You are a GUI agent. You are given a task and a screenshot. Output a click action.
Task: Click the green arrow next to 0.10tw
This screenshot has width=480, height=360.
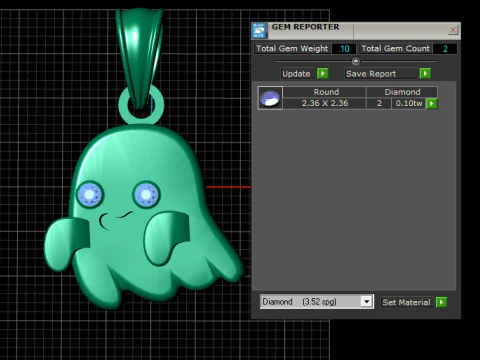click(432, 103)
